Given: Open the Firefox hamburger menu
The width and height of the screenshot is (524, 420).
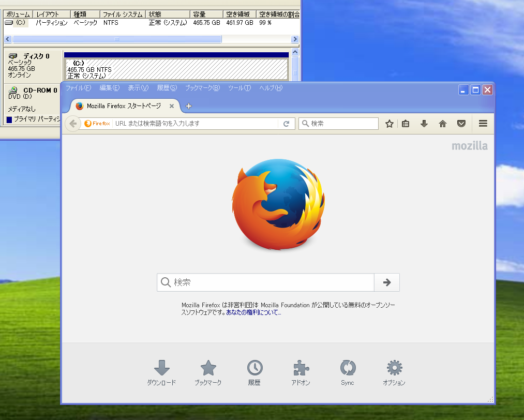Looking at the screenshot, I should pyautogui.click(x=483, y=124).
